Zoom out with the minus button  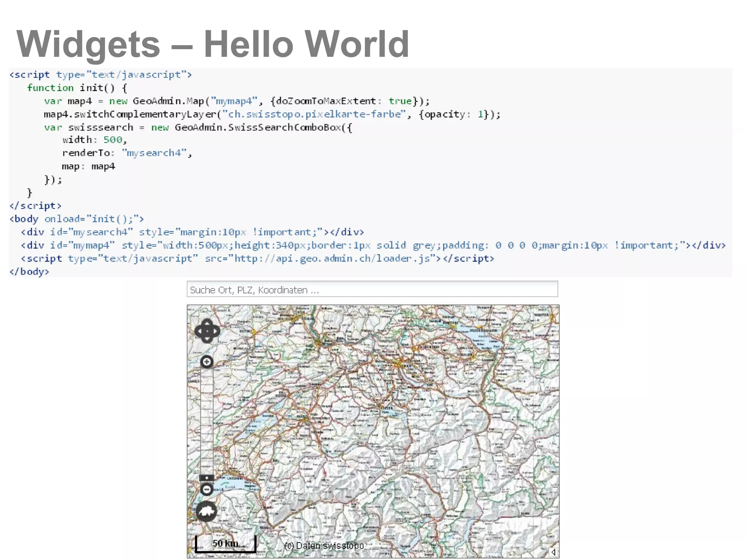tap(207, 489)
